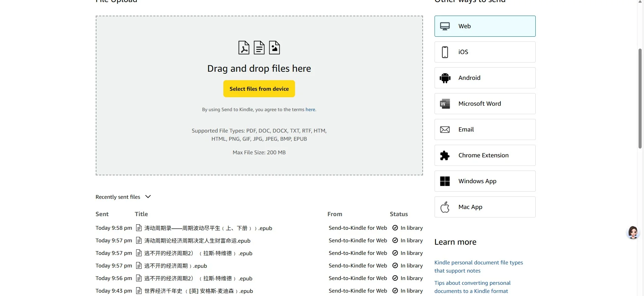Click Send-to-Kindle for Web in 9:58 pm row
The height and width of the screenshot is (296, 644).
(358, 228)
